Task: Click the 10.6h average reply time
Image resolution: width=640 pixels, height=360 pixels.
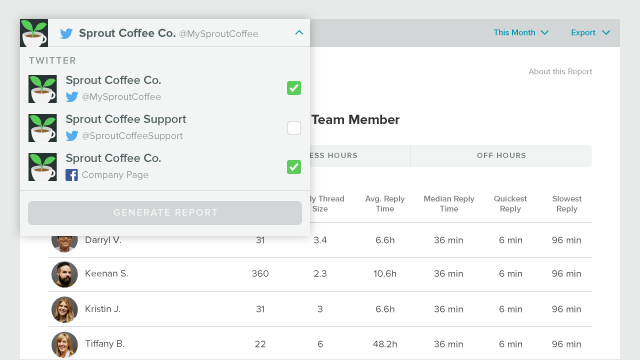Action: tap(384, 273)
